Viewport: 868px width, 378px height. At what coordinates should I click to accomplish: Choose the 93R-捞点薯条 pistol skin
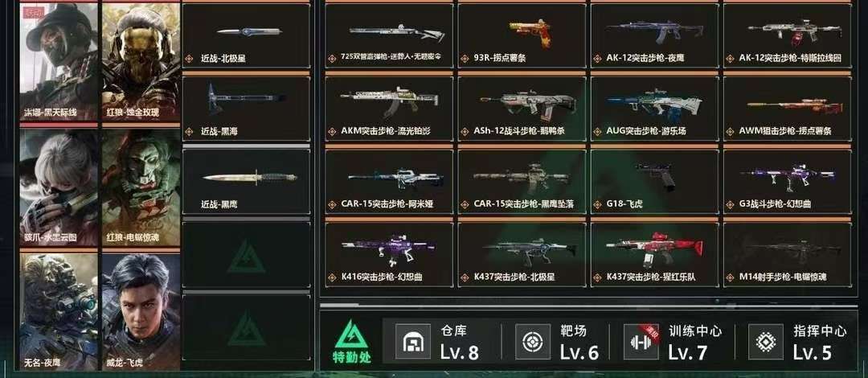pyautogui.click(x=522, y=36)
